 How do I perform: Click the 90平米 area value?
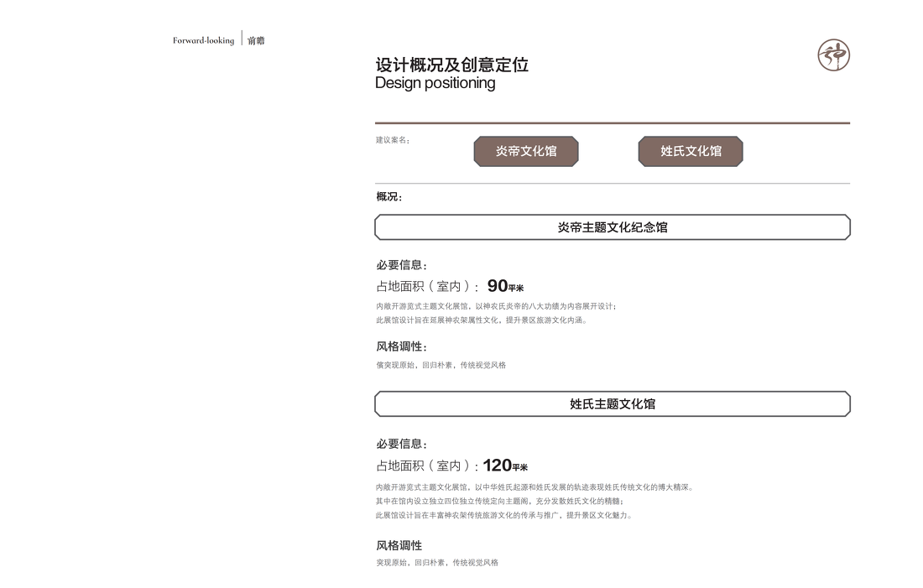click(505, 286)
